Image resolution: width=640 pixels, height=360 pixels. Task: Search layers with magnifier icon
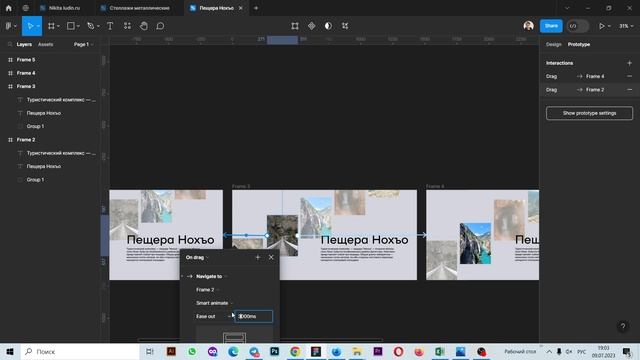point(10,44)
